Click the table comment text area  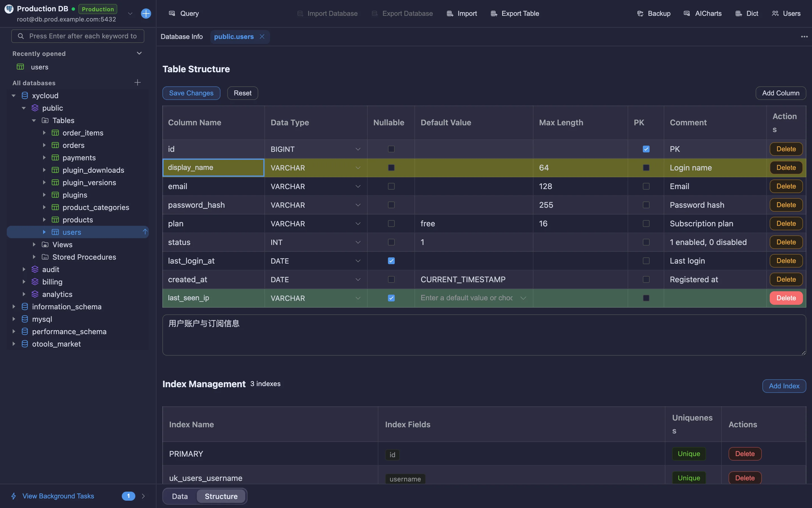coord(484,335)
